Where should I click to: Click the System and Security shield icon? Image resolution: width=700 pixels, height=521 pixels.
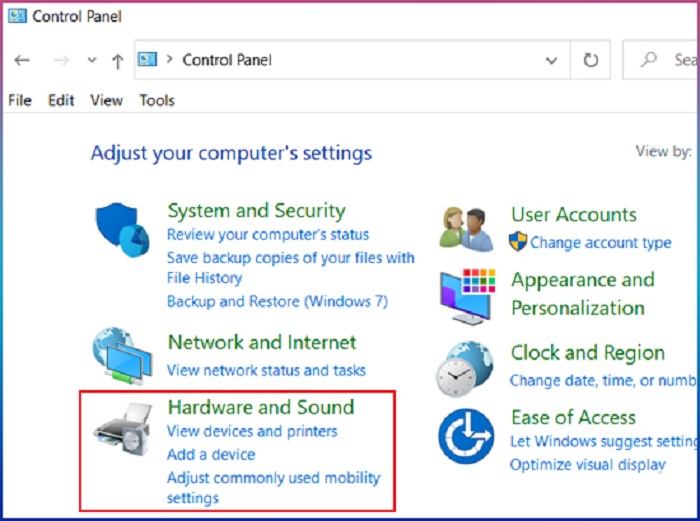tap(122, 230)
